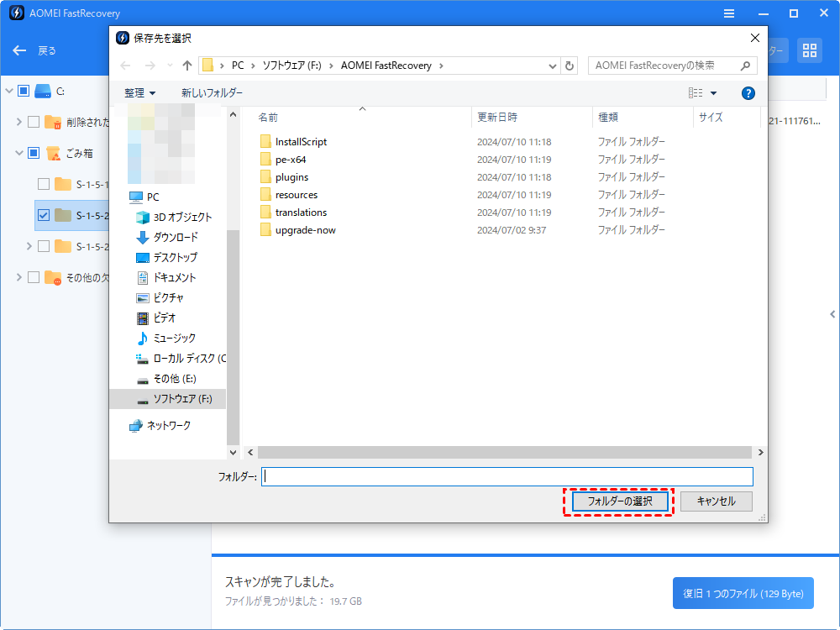
Task: Select the ダウンロード folder in the sidebar
Action: (175, 237)
